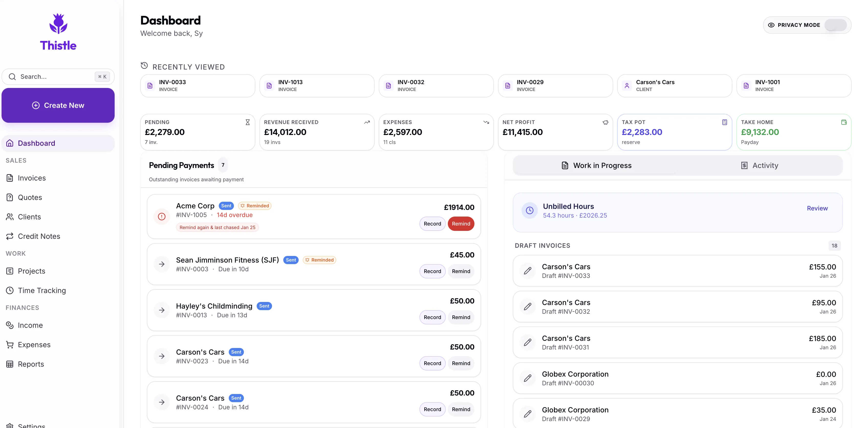This screenshot has height=428, width=868.
Task: Expand the Hayley's Childminding invoice row
Action: [162, 310]
